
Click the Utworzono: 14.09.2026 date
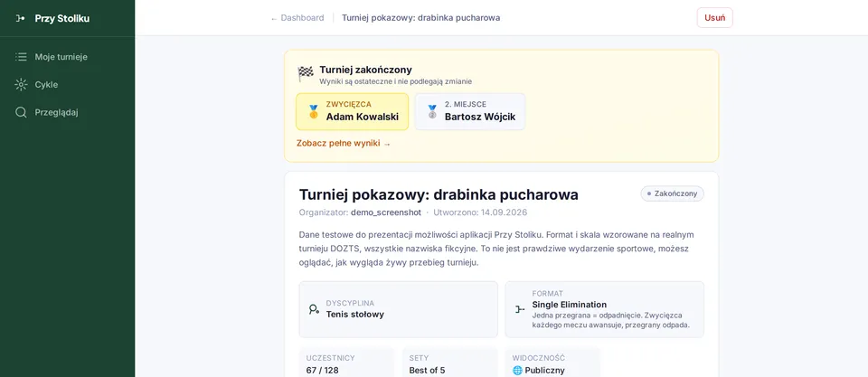tap(480, 212)
